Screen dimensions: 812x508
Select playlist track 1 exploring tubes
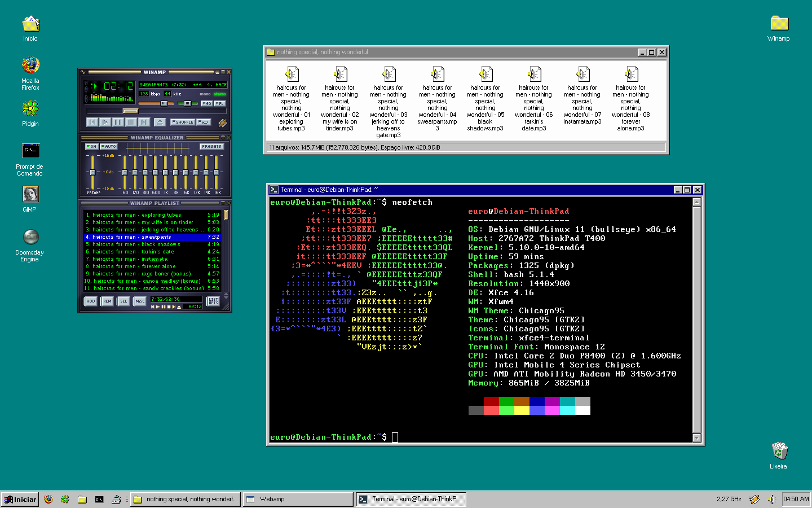tap(152, 215)
